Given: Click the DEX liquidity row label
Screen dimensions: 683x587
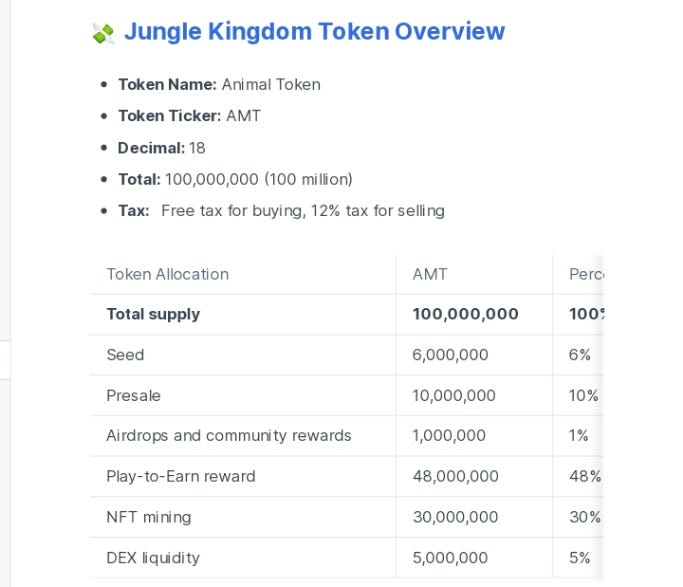Looking at the screenshot, I should coord(153,558).
